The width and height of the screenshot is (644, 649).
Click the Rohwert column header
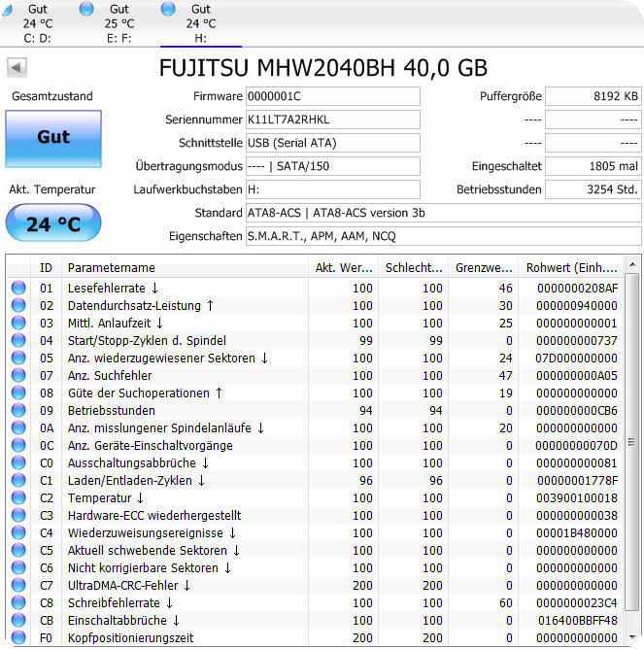coord(571,267)
